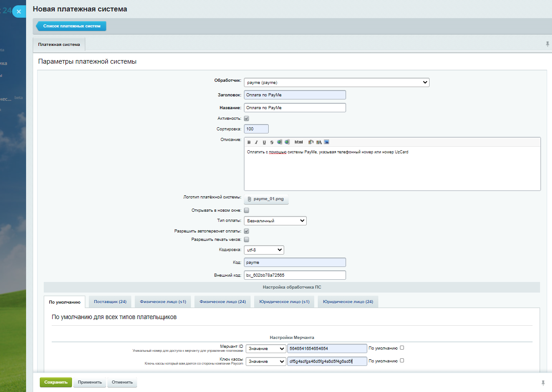
Task: Select the Юридическое лицо (s1) tab
Action: pyautogui.click(x=285, y=302)
